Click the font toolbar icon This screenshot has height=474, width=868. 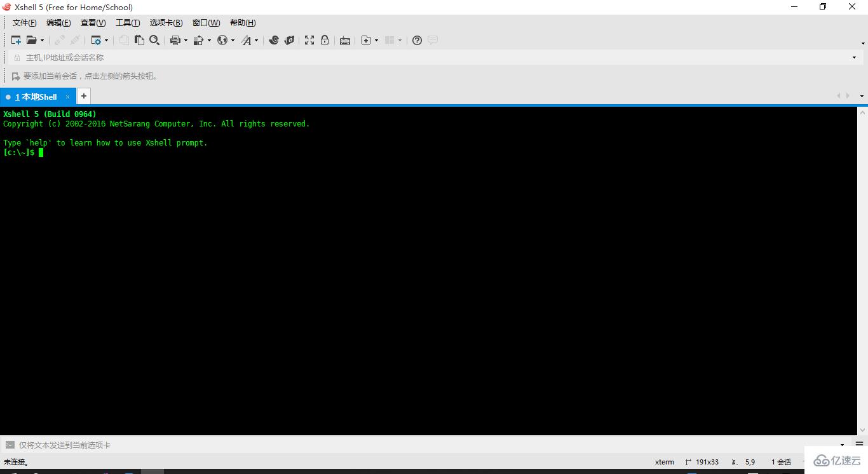(247, 40)
